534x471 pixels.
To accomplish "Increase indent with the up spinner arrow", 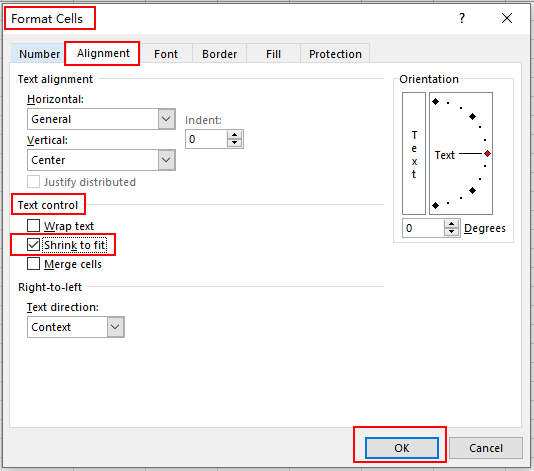I will tap(234, 135).
